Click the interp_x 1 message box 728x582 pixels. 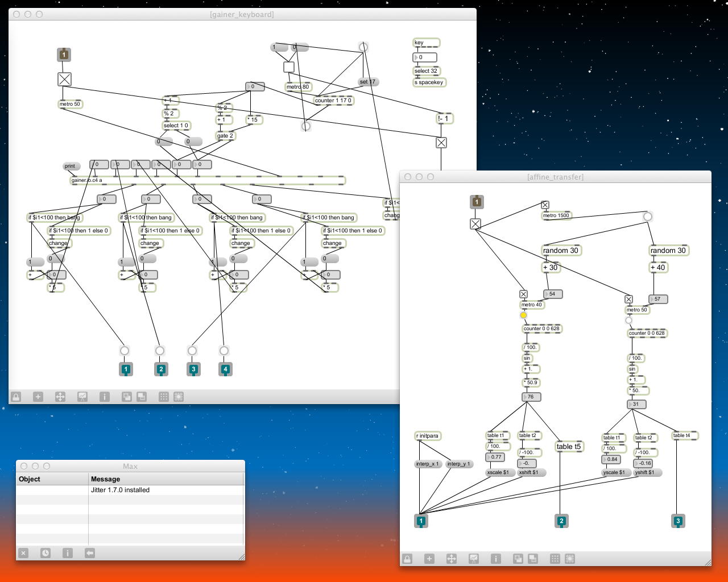coord(428,464)
